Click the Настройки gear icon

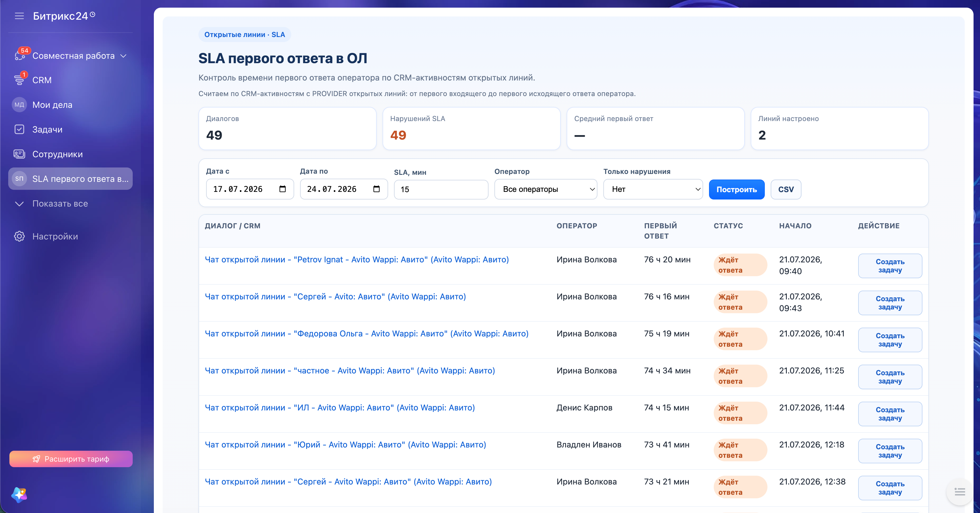pos(19,236)
